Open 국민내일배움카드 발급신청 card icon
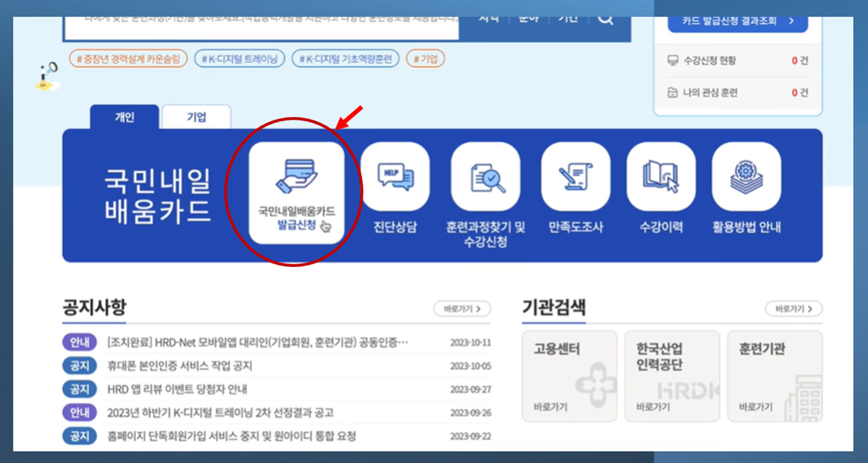The width and height of the screenshot is (868, 463). pos(296,193)
